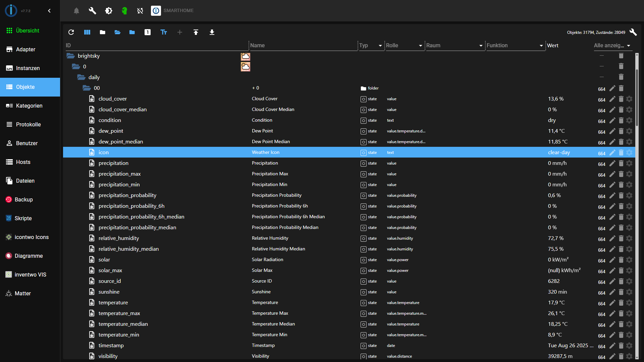Open Adapter in the sidebar

26,49
